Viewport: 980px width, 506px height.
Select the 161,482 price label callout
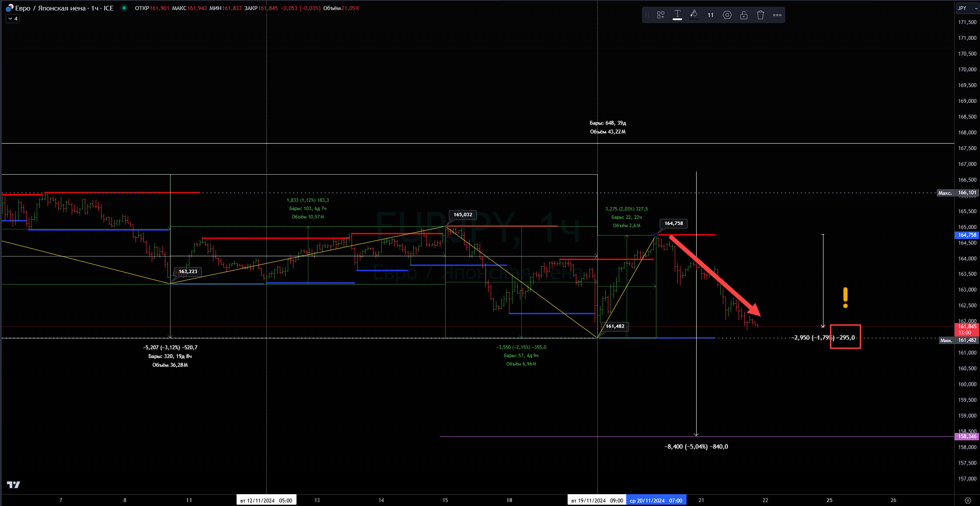(x=615, y=327)
